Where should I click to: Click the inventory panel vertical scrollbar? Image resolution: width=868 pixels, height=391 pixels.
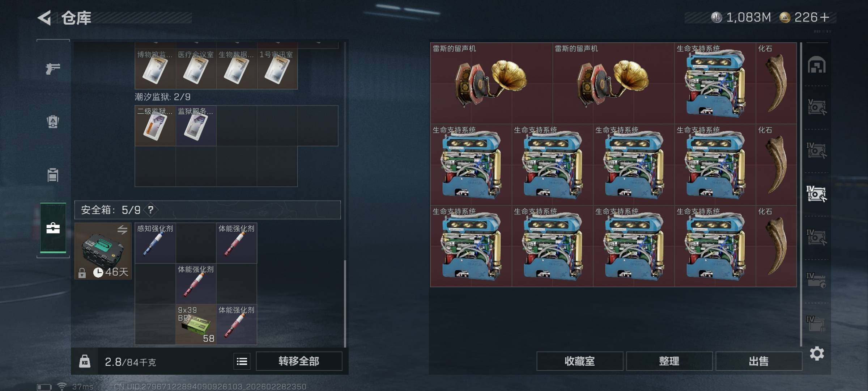point(345,303)
